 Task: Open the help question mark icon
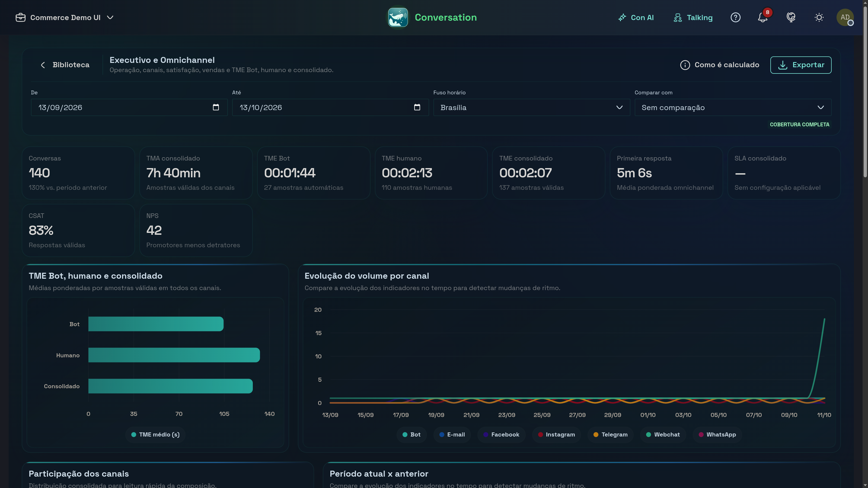click(x=735, y=18)
